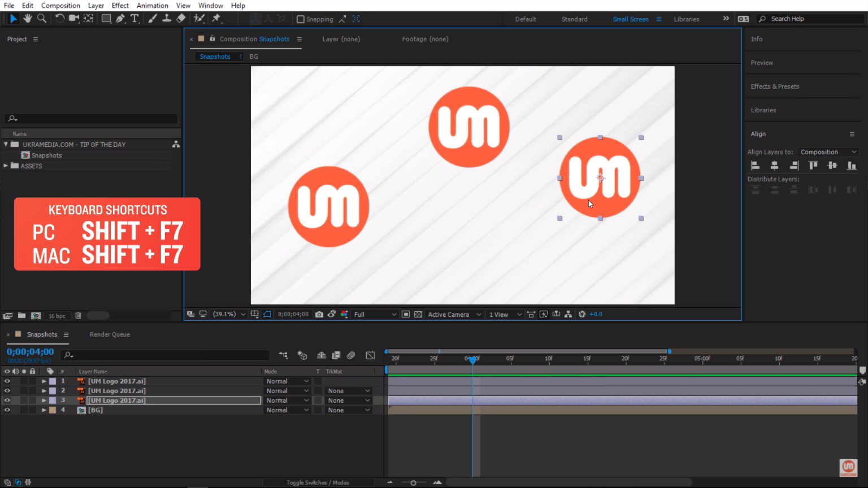The height and width of the screenshot is (488, 868).
Task: Hide the BG layer with eye icon
Action: [x=7, y=410]
